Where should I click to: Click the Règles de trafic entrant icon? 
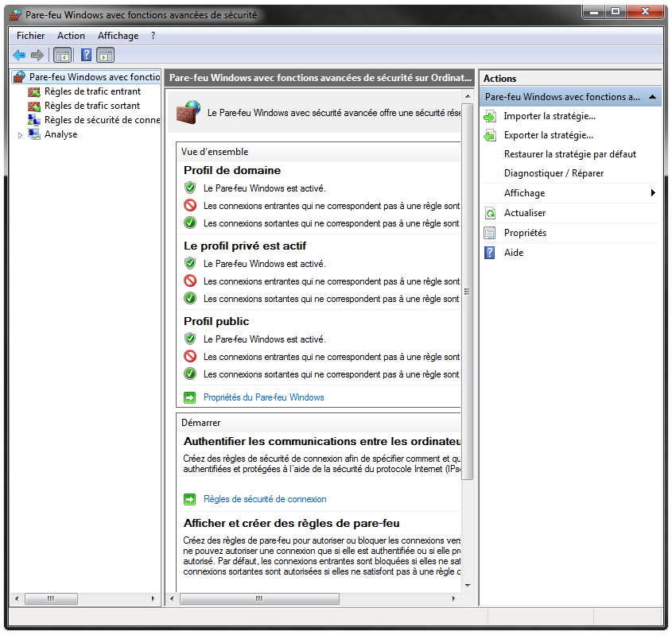point(34,91)
